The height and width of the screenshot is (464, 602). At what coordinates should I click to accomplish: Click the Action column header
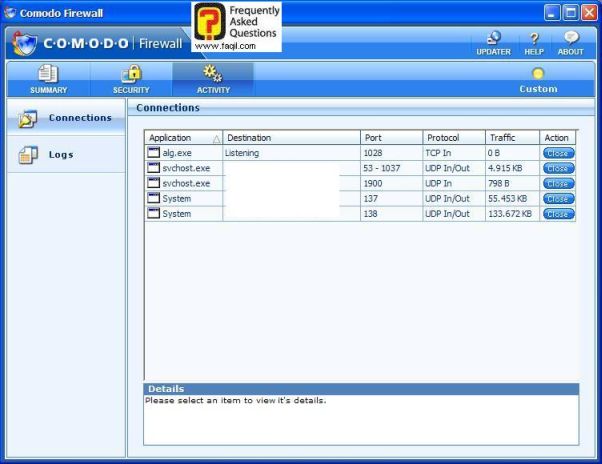point(557,137)
